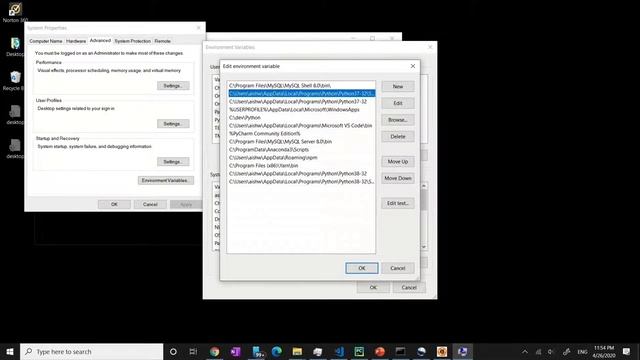This screenshot has height=360, width=640.
Task: Open File Explorer from the taskbar
Action: pos(297,351)
